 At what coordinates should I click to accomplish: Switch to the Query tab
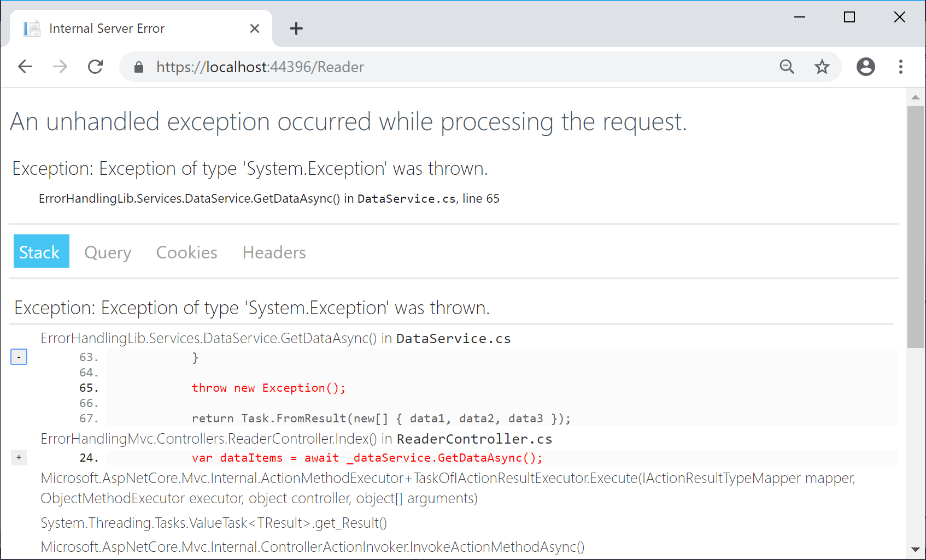(x=108, y=252)
